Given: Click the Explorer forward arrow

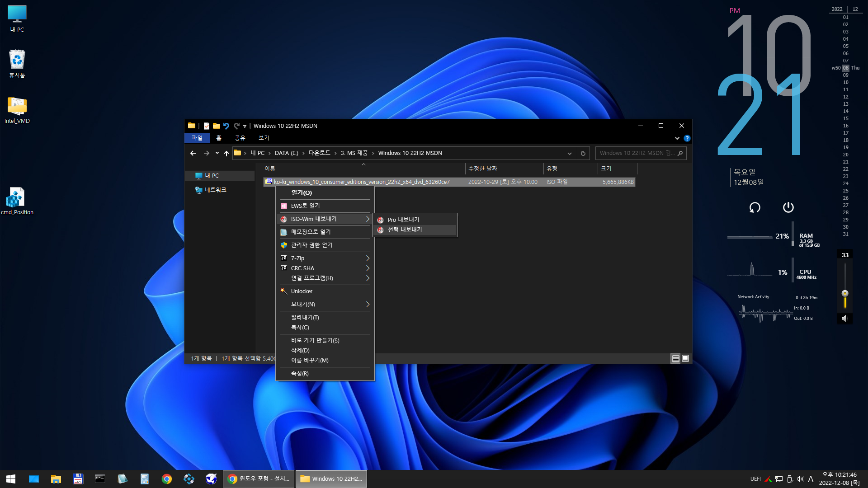Looking at the screenshot, I should [207, 153].
